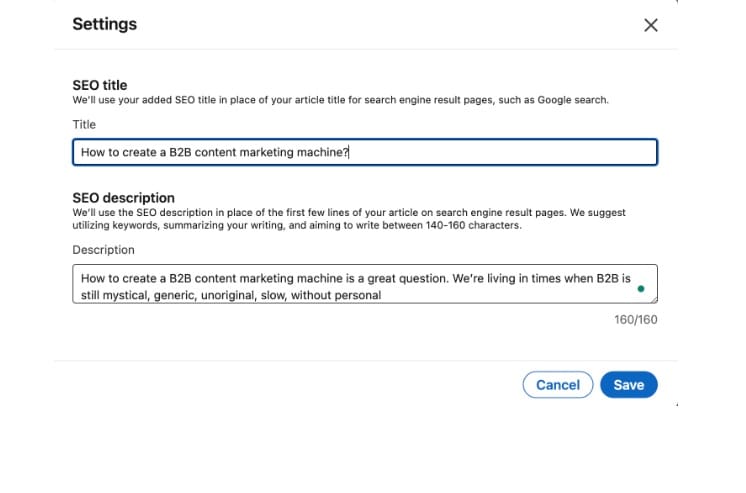Click the "Title" field label
This screenshot has height=493, width=746.
click(85, 124)
